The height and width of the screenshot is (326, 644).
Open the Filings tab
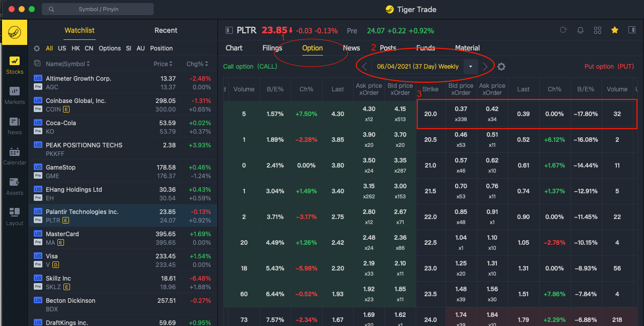pos(272,48)
